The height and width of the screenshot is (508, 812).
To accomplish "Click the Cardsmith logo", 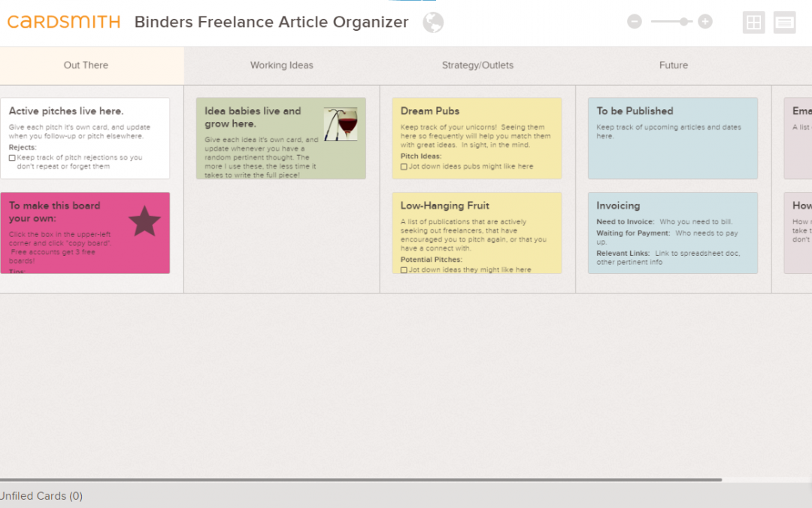I will point(64,22).
